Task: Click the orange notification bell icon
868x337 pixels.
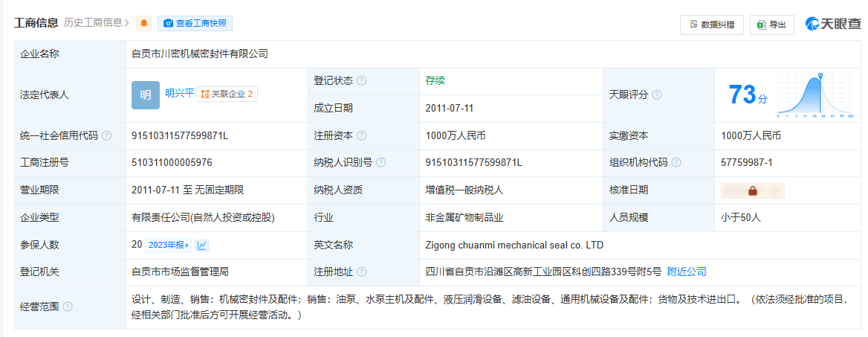Action: coord(144,23)
